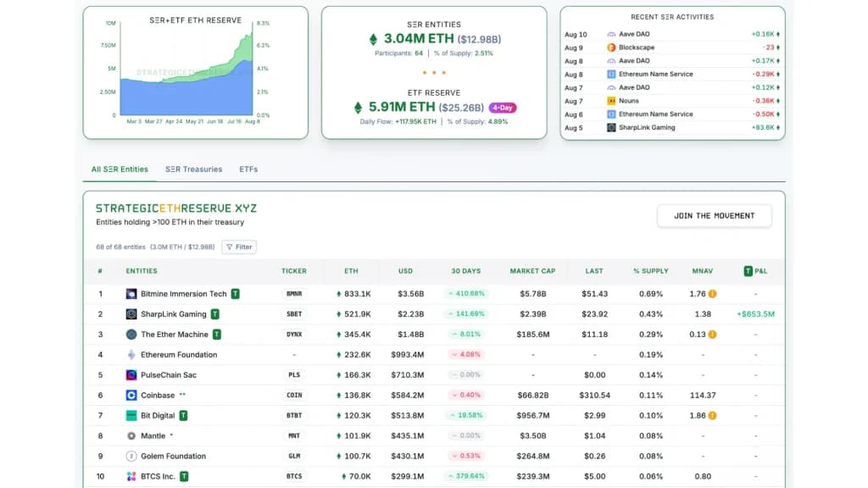The height and width of the screenshot is (488, 868).
Task: Click the 410.68% change for Bitmine
Action: (x=466, y=294)
